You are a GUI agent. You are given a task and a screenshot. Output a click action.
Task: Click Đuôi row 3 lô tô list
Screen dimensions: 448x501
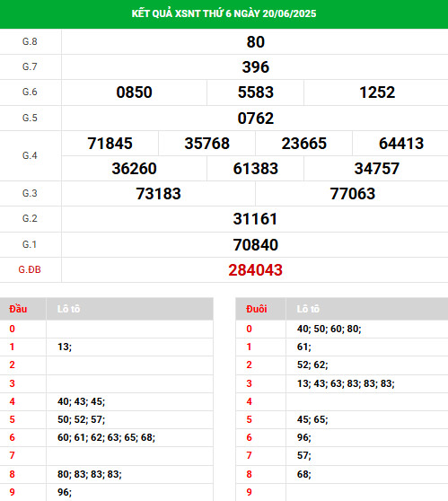pyautogui.click(x=346, y=383)
